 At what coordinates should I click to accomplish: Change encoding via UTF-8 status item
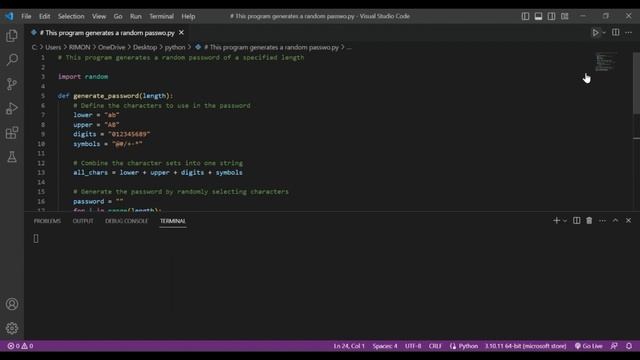pyautogui.click(x=413, y=346)
